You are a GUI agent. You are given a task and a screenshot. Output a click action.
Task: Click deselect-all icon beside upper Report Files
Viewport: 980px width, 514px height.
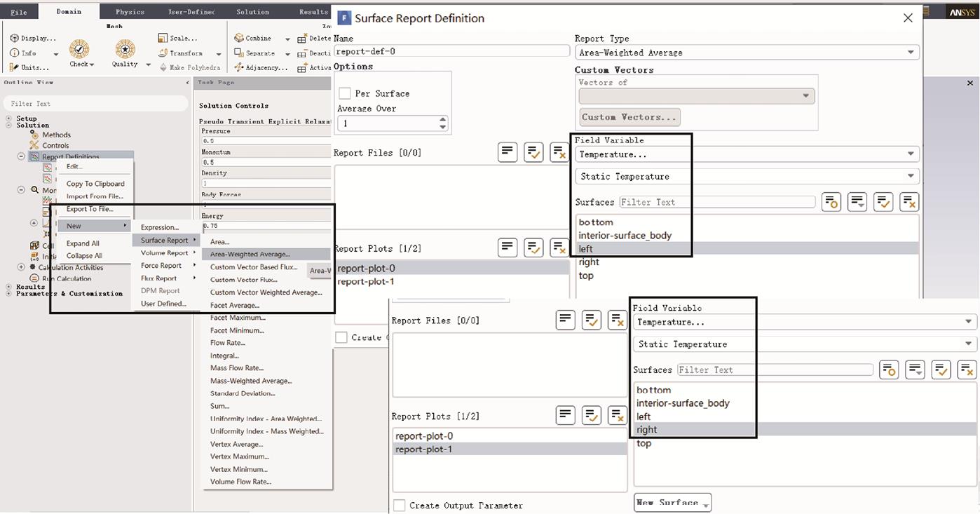(x=559, y=152)
